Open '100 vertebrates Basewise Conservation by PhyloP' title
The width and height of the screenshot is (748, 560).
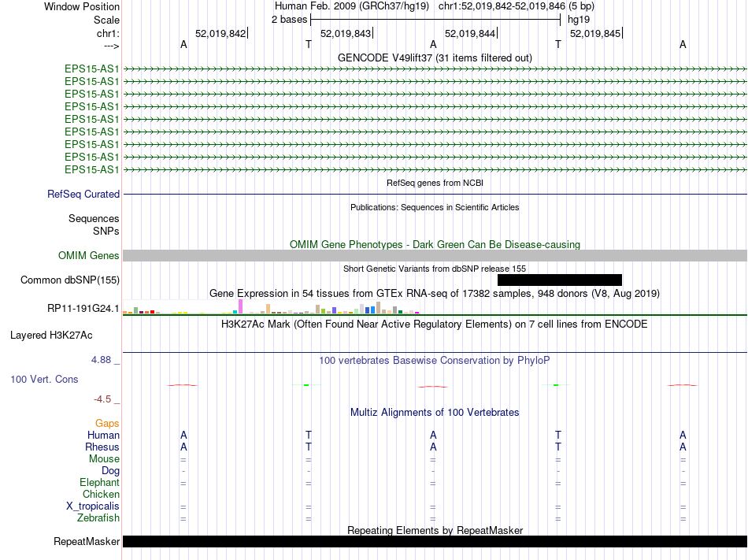(x=435, y=360)
